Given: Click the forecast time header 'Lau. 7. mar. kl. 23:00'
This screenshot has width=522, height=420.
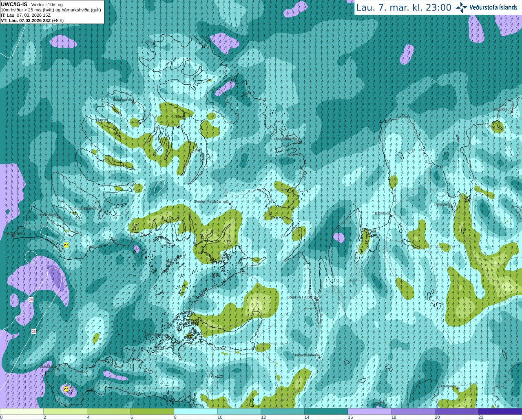Looking at the screenshot, I should click(404, 7).
